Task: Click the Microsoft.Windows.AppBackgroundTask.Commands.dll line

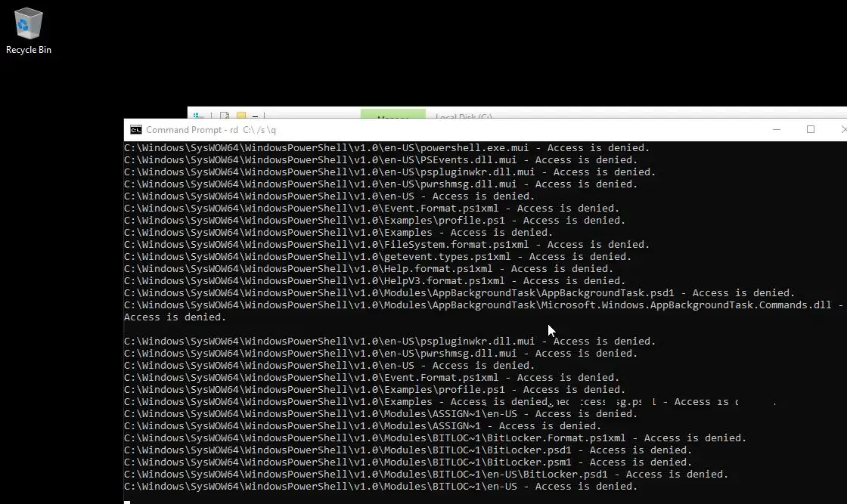Action: (483, 305)
